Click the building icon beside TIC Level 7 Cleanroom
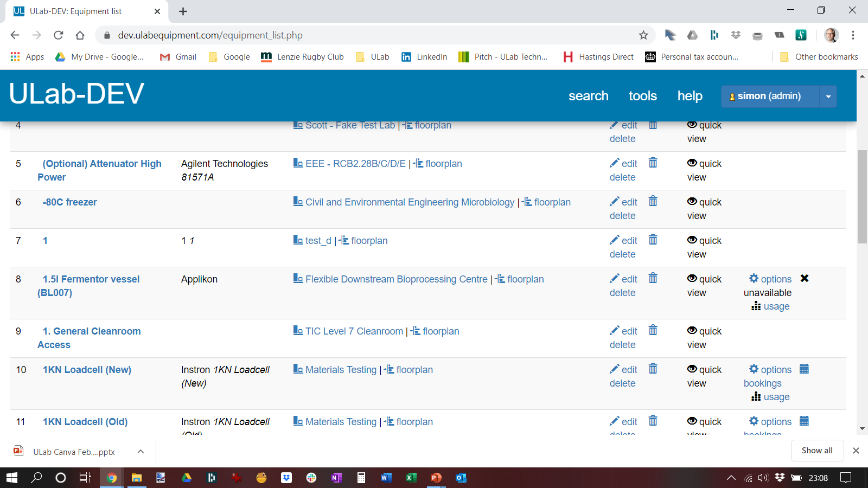 pyautogui.click(x=298, y=330)
